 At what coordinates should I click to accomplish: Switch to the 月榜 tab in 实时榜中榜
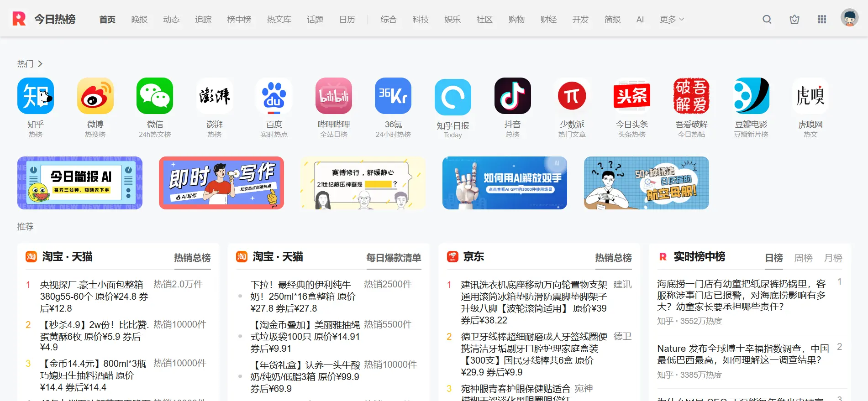(x=833, y=258)
